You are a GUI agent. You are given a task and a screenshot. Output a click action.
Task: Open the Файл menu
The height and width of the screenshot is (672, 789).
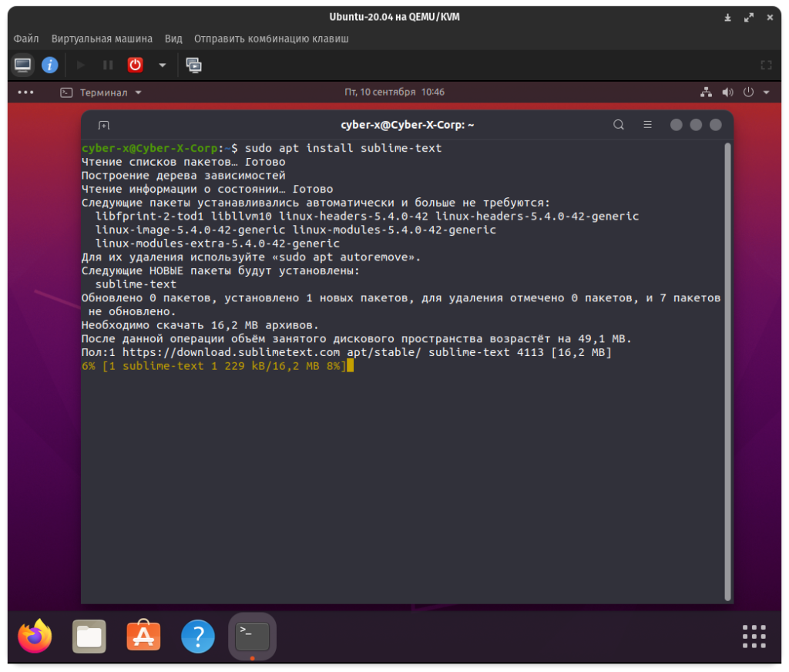(x=26, y=39)
